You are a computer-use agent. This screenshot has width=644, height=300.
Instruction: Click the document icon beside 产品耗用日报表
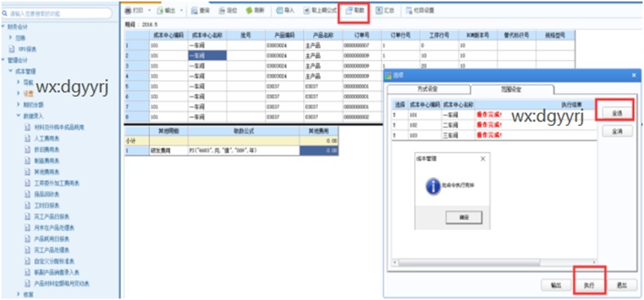[x=27, y=239]
